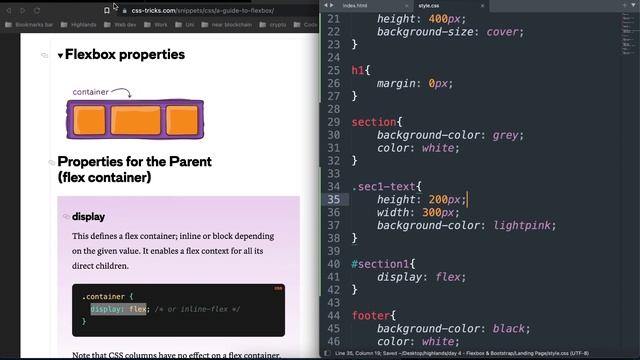Open the Web dev bookmark folder

click(x=120, y=25)
